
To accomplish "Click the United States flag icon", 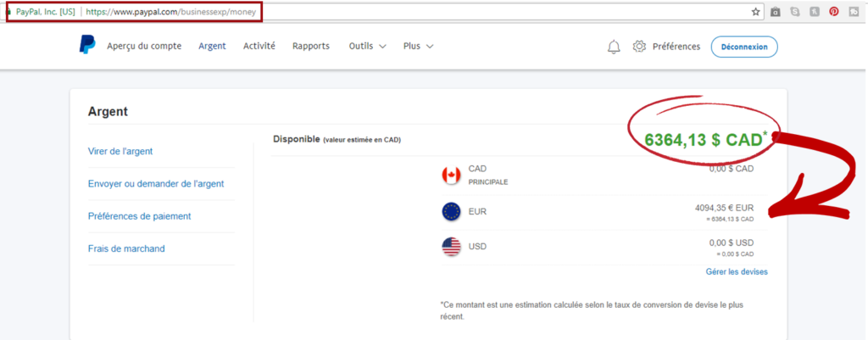I will [x=451, y=247].
